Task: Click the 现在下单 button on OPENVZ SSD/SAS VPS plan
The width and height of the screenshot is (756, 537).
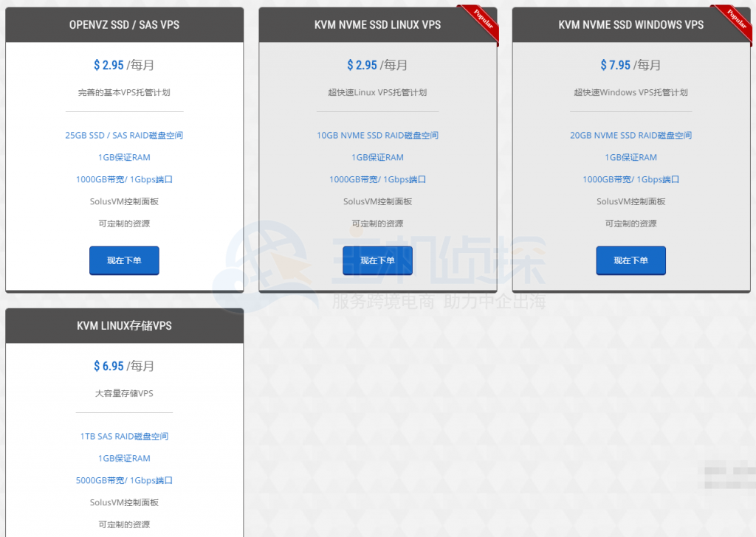Action: point(124,260)
